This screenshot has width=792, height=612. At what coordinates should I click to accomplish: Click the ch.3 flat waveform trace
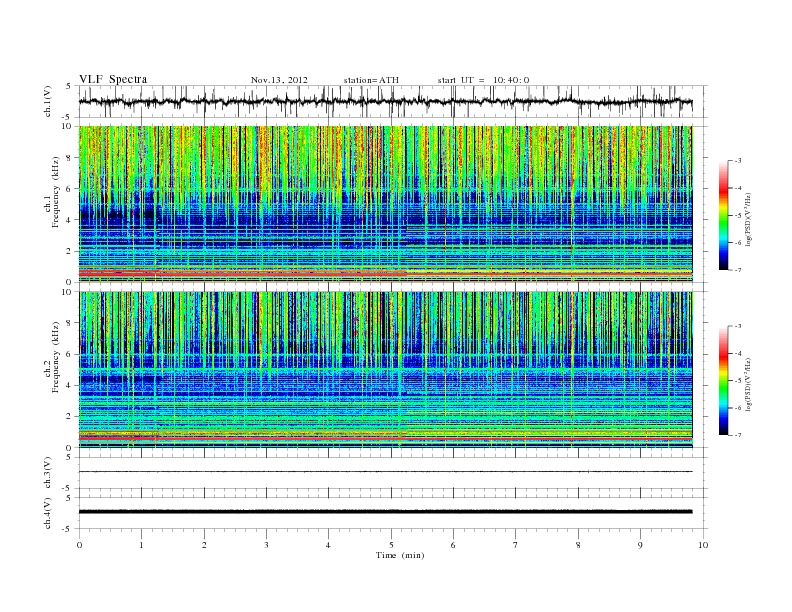385,472
